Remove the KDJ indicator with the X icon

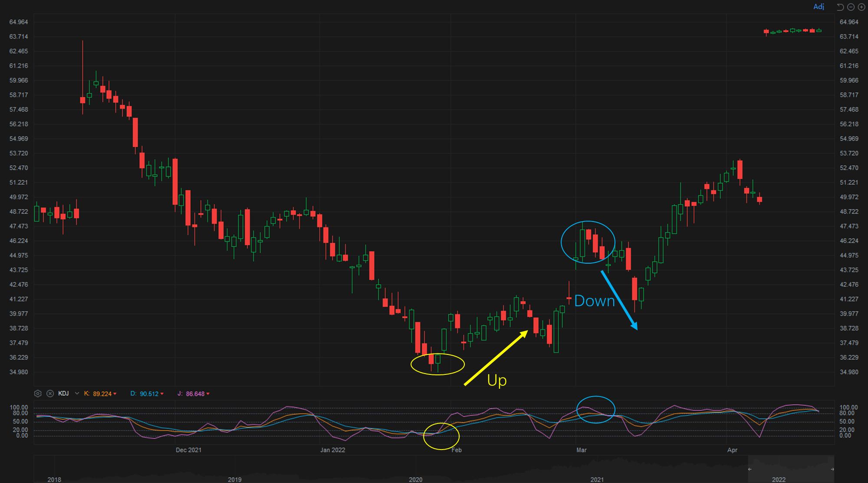[50, 394]
